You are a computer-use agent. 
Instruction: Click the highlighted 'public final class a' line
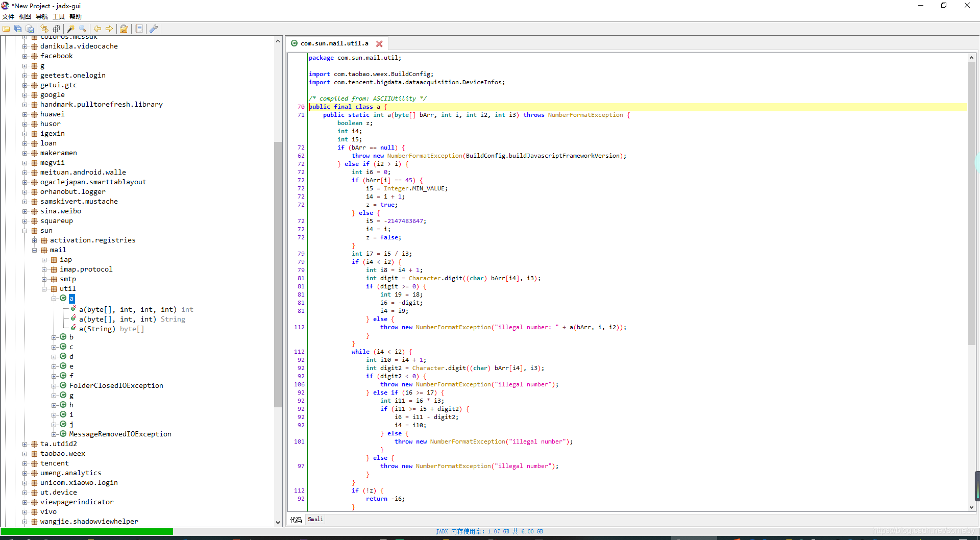(x=638, y=107)
